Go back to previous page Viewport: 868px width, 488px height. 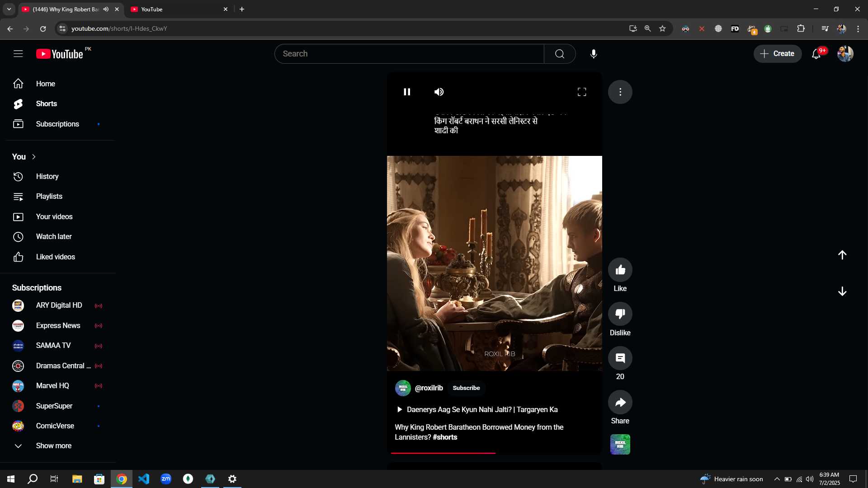click(x=10, y=28)
